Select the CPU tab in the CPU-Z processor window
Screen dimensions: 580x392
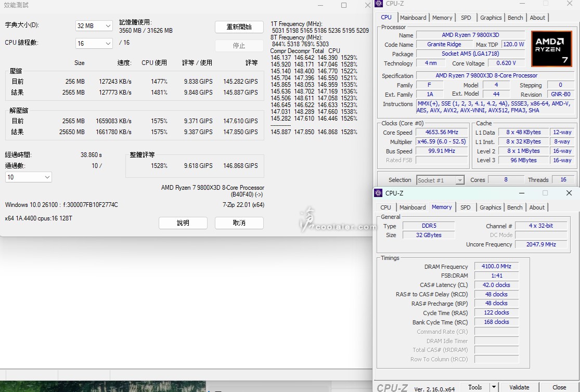point(386,17)
